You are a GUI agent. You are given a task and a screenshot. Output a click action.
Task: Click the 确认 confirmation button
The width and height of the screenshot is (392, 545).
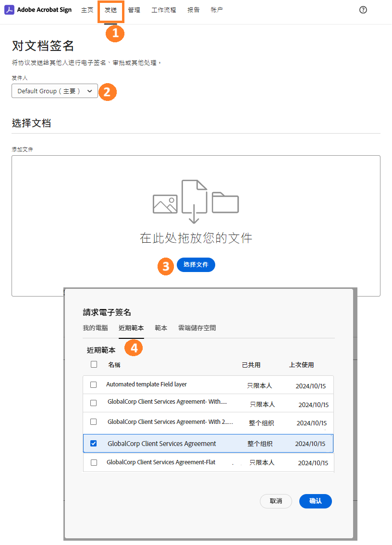click(315, 501)
